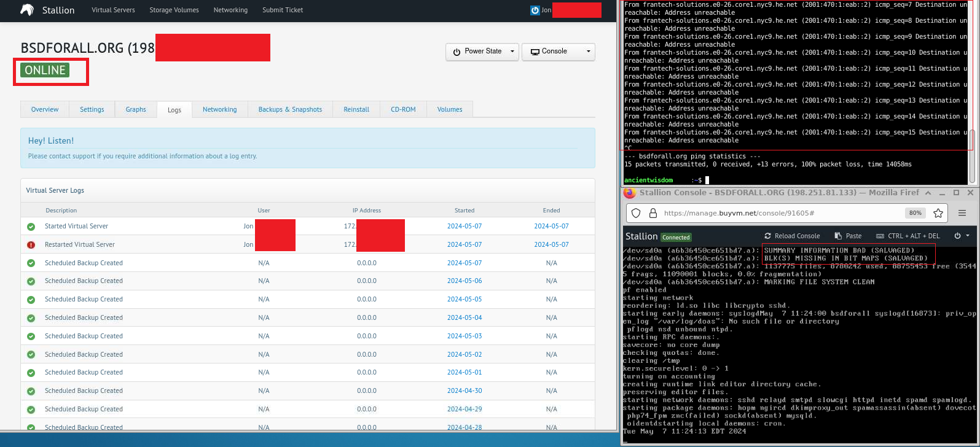
Task: Click the Firefox bookmark star icon
Action: [x=938, y=213]
